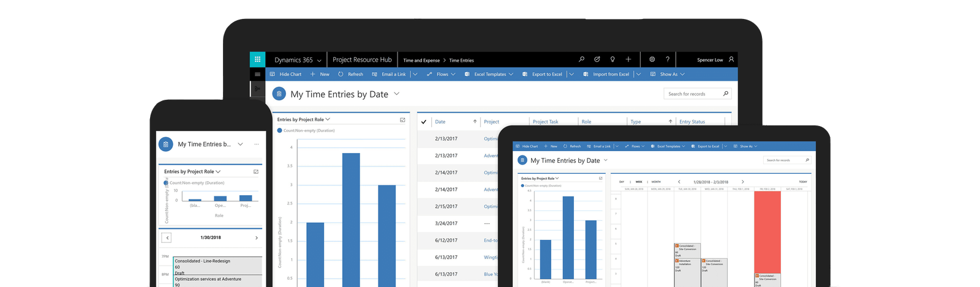Click Refresh in the small tablet toolbar
This screenshot has height=287, width=980.
[572, 146]
